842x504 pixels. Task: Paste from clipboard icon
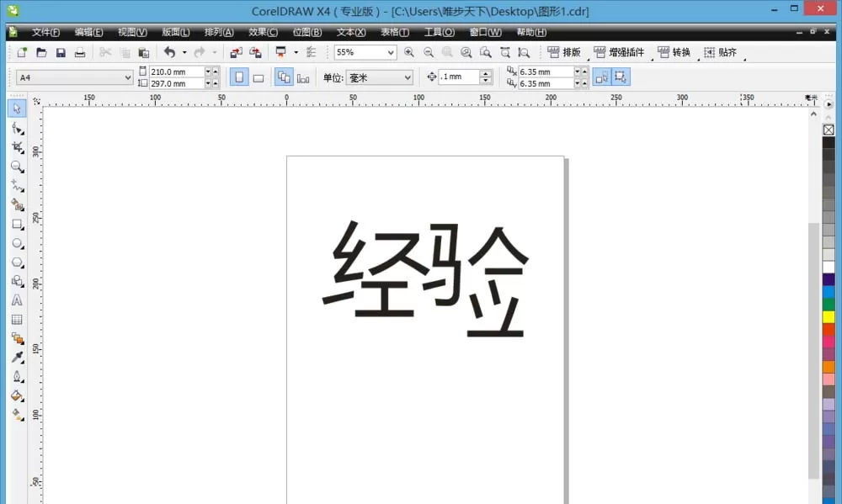[143, 52]
